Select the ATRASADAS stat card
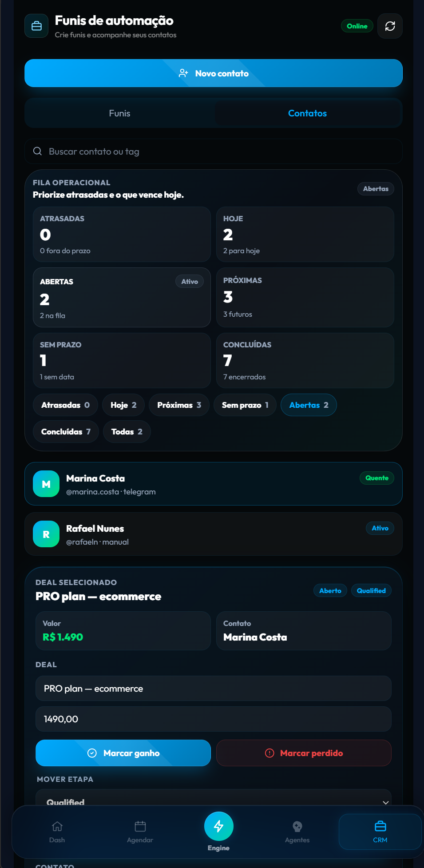Screen dimensions: 424x868 [x=122, y=235]
